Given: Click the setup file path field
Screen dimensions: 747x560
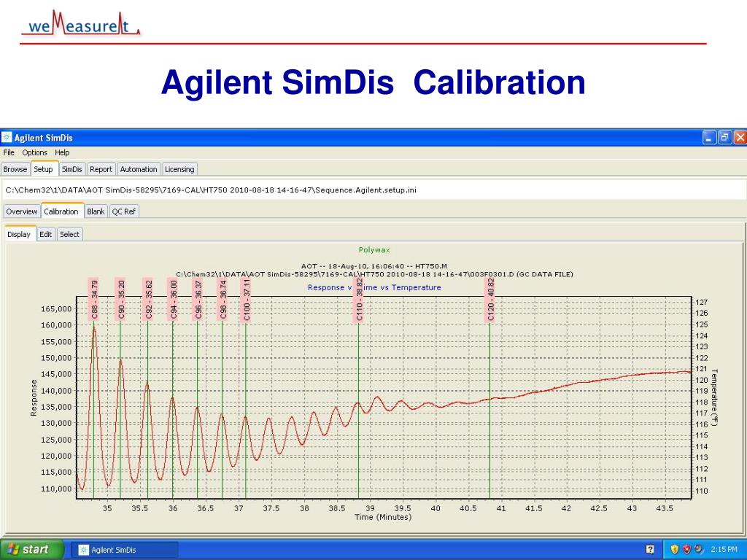Looking at the screenshot, I should (x=373, y=190).
